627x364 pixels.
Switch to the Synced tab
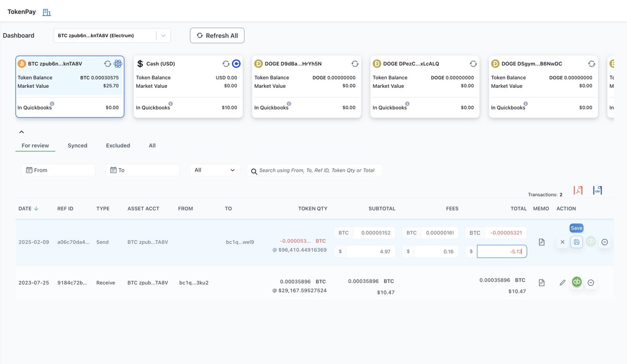pos(77,146)
